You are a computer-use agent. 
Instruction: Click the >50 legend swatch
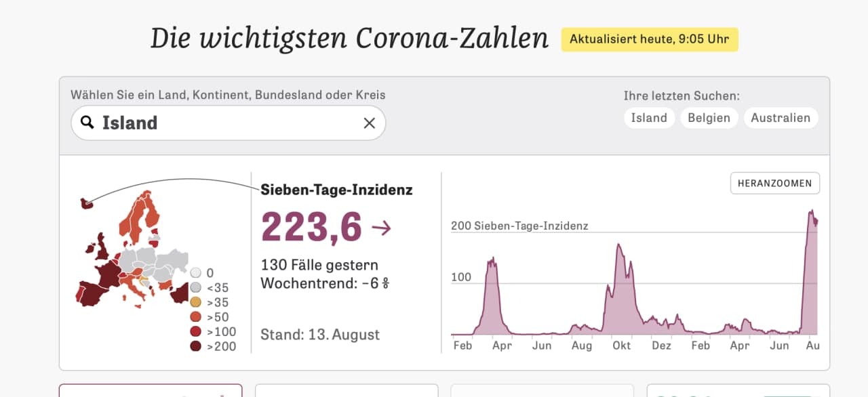click(x=196, y=317)
